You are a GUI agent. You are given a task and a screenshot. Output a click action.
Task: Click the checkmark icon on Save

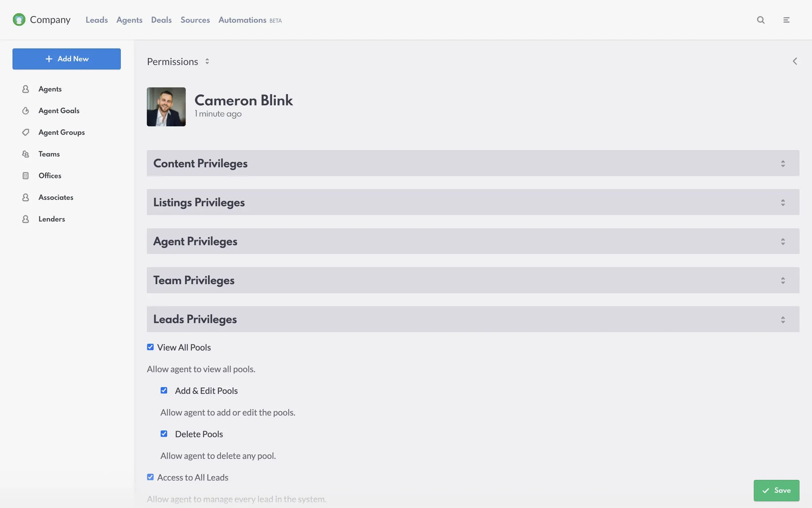[x=766, y=490]
